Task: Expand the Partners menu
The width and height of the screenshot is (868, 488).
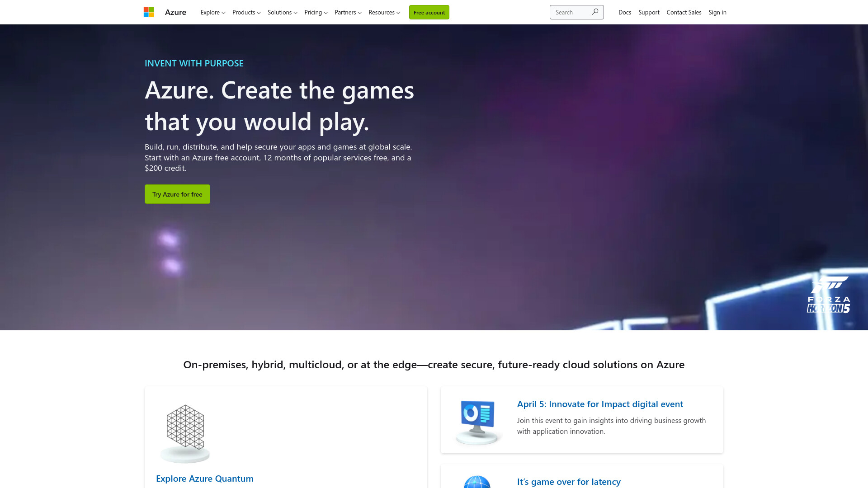Action: coord(348,12)
